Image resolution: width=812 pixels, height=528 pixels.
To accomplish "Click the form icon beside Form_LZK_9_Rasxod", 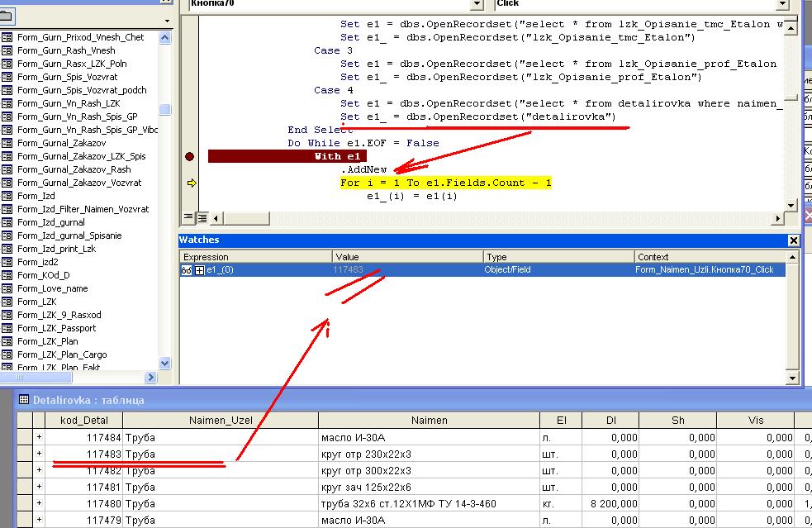I will click(7, 315).
